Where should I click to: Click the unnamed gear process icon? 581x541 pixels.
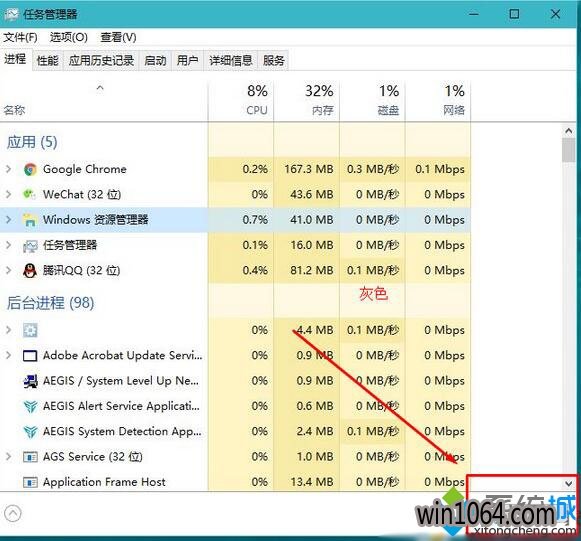(30, 330)
